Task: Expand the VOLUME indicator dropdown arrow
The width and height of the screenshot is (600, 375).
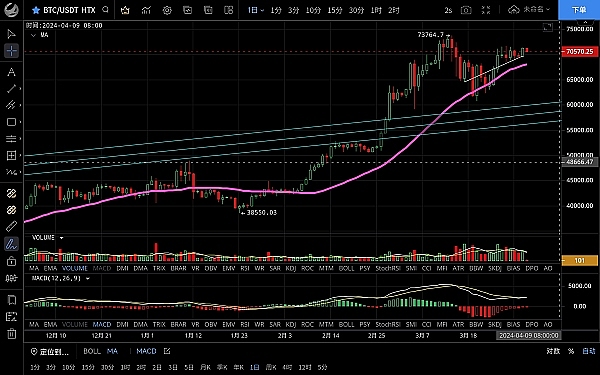Action: pos(61,238)
